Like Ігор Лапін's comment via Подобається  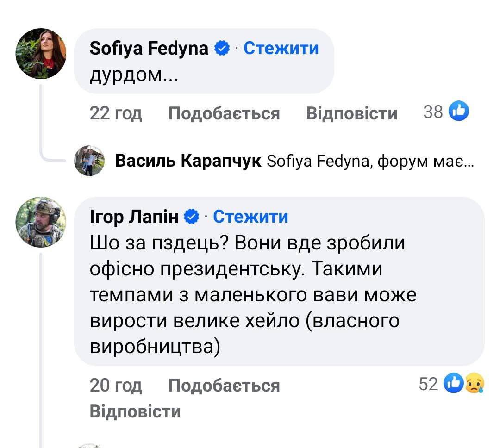(224, 385)
